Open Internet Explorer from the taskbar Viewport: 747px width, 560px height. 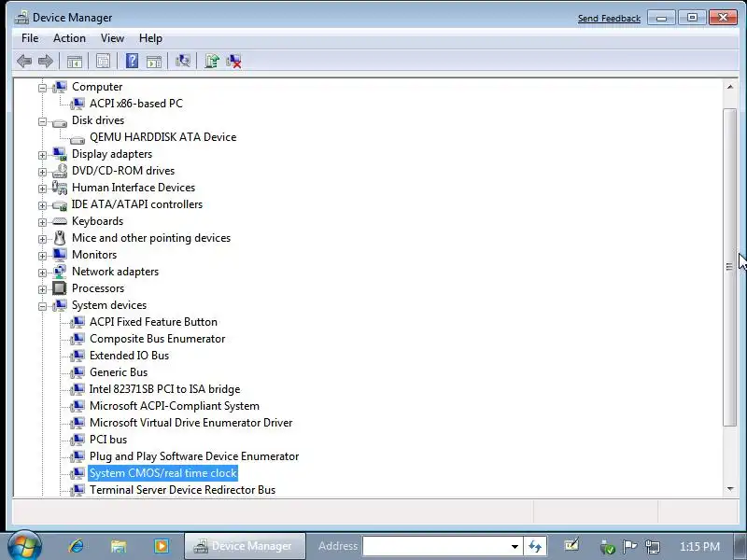click(x=77, y=546)
